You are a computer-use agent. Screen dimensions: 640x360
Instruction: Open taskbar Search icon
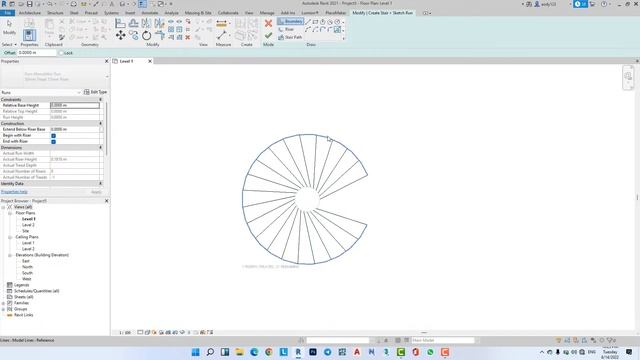[x=210, y=352]
